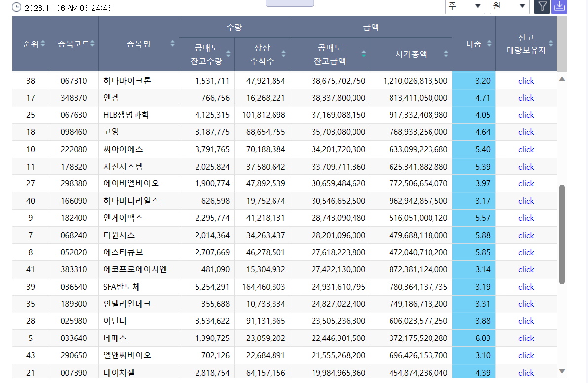Select the 금액 header group
588x383 pixels.
tap(371, 27)
